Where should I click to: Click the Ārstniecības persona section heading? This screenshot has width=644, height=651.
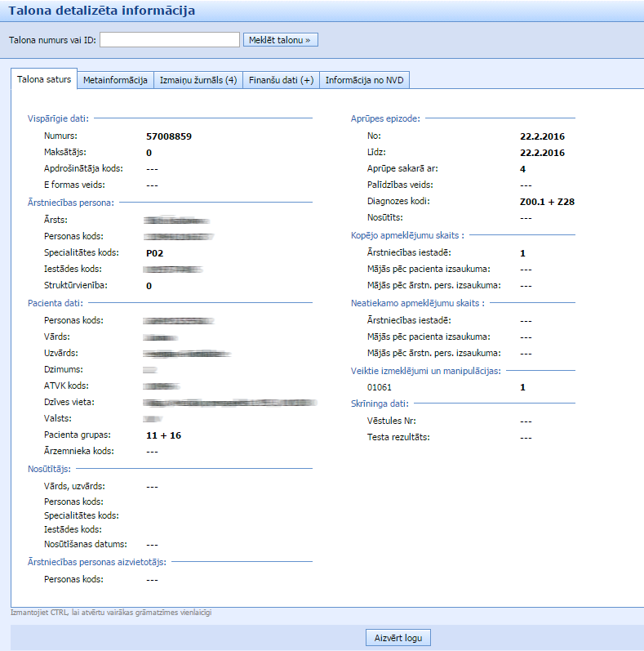click(x=71, y=202)
